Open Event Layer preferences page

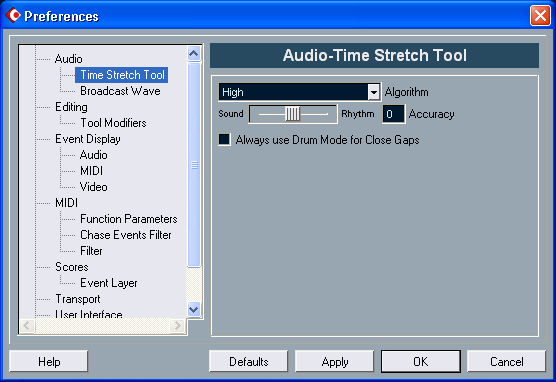[109, 283]
